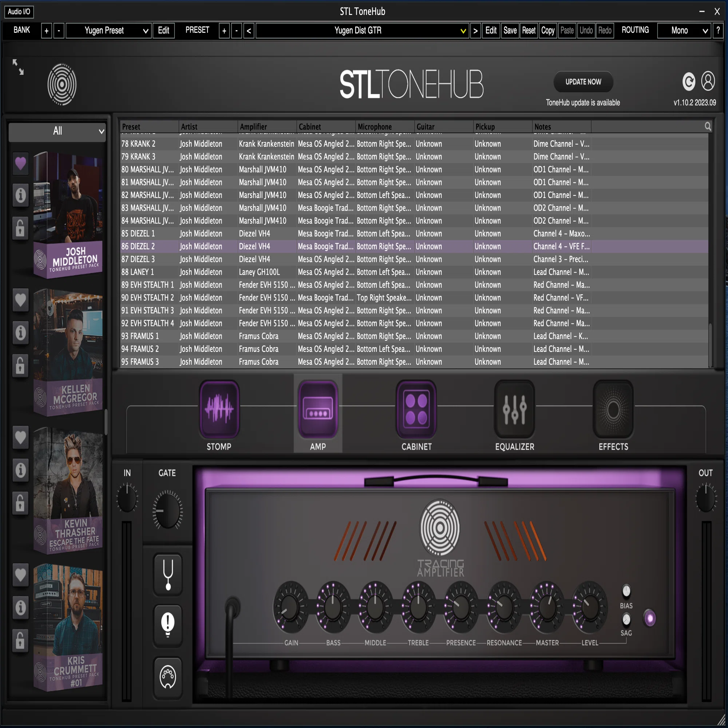Image resolution: width=728 pixels, height=728 pixels.
Task: Click the Audio I/O button
Action: (x=19, y=12)
